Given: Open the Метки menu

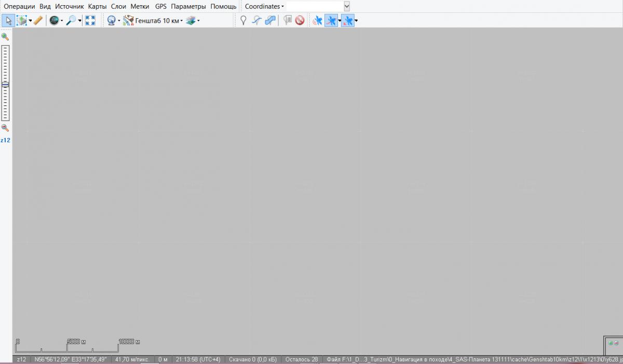Looking at the screenshot, I should click(140, 7).
